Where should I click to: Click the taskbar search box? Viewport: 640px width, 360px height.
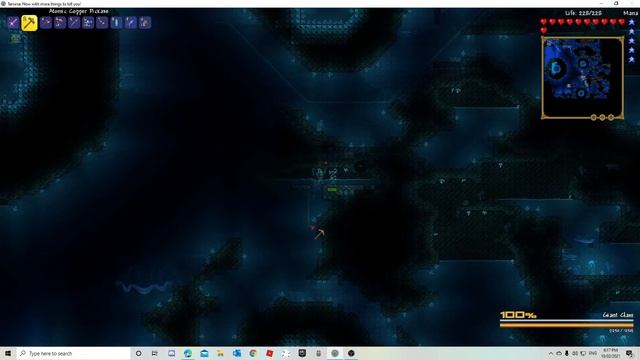pyautogui.click(x=73, y=353)
